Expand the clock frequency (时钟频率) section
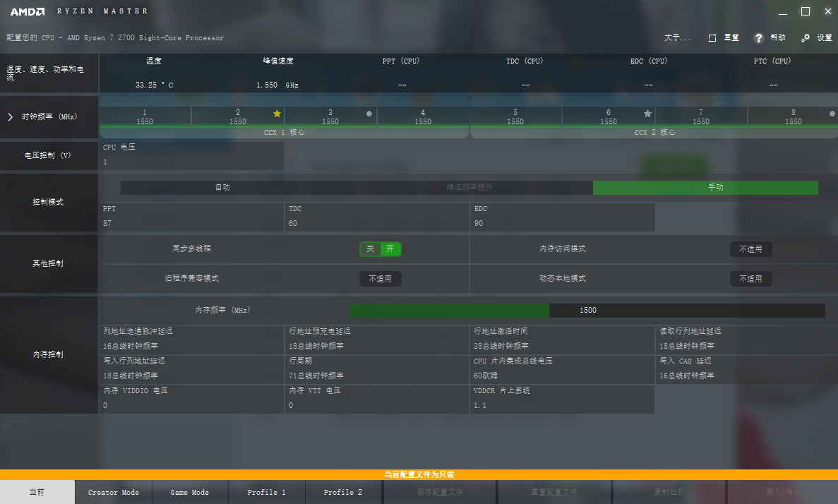This screenshot has width=838, height=504. 10,116
